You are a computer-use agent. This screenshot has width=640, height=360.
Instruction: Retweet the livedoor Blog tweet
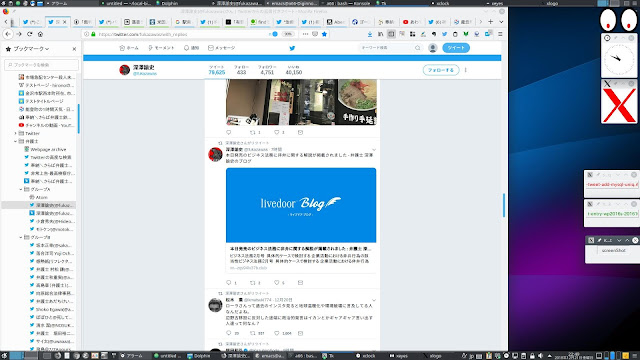tap(253, 282)
